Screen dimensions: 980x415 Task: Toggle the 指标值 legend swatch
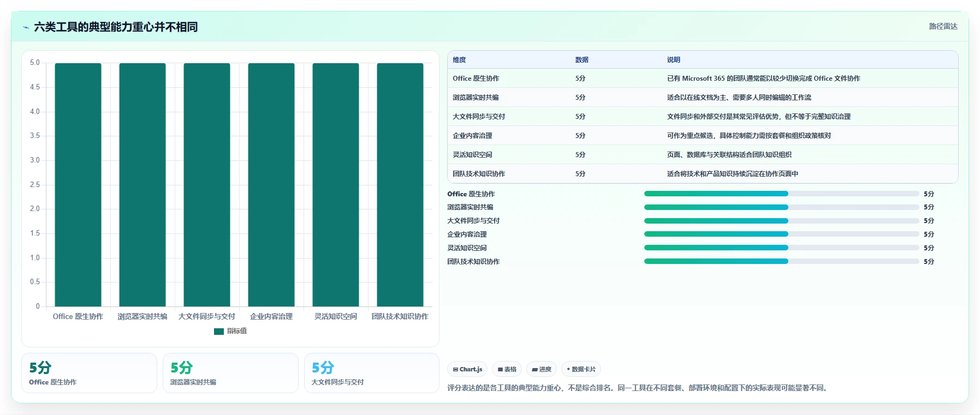(x=219, y=331)
